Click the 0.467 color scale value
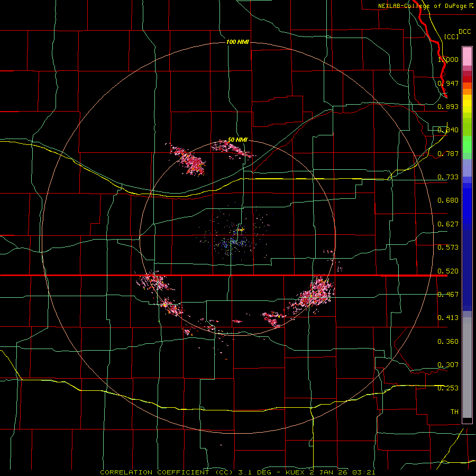 (x=448, y=295)
